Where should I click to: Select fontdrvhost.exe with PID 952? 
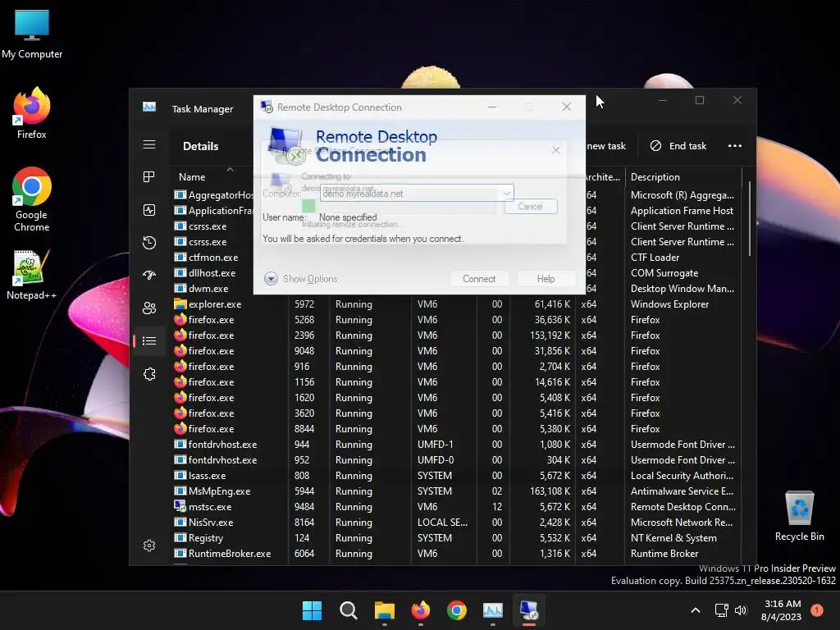pos(456,459)
